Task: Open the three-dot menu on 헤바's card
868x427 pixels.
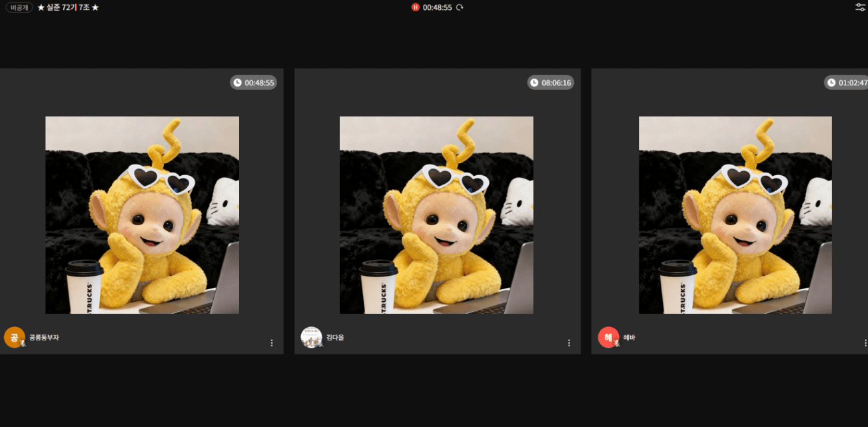Action: point(865,343)
